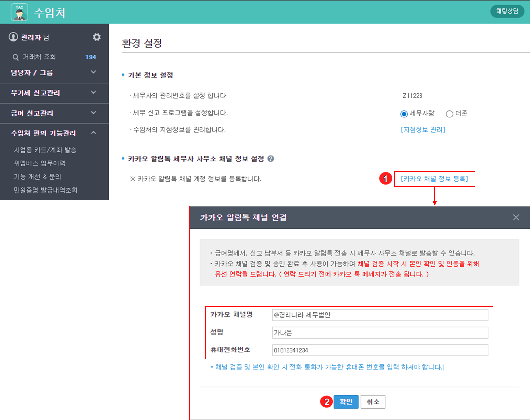The width and height of the screenshot is (530, 420).
Task: Click the 기본 정보 설정 section heading
Action: (x=151, y=75)
